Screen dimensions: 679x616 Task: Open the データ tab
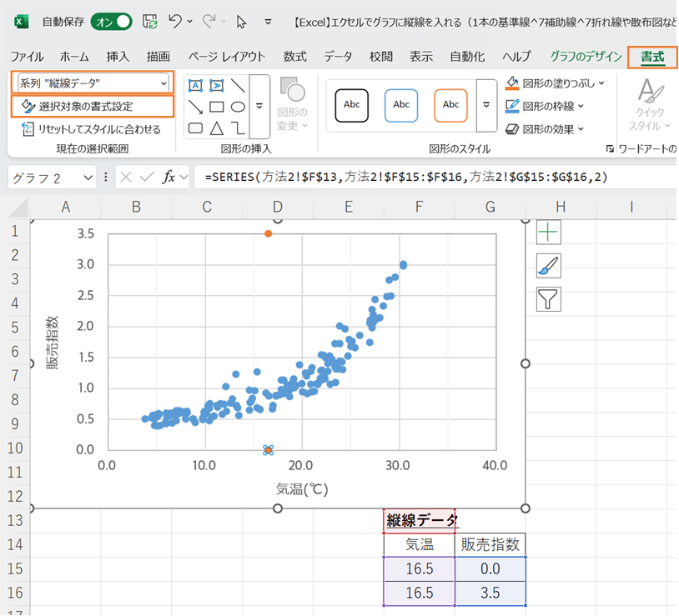pos(338,57)
